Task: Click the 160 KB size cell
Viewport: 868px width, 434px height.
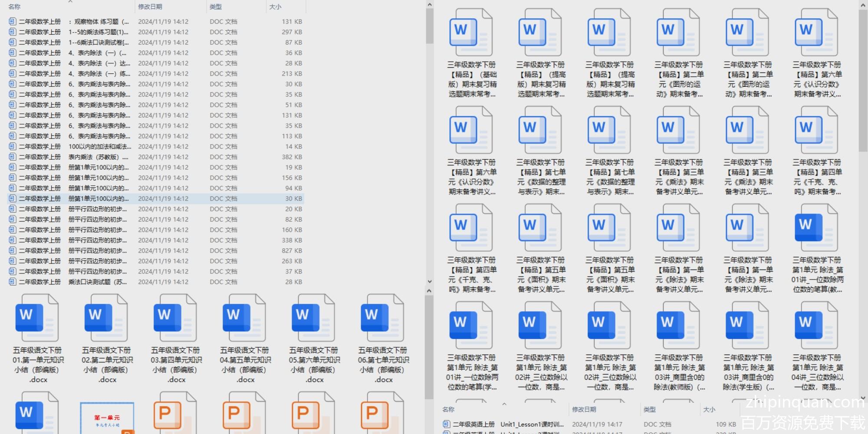Action: [292, 230]
